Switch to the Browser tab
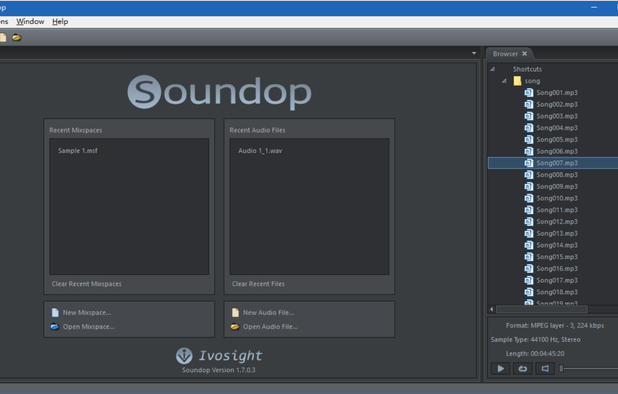The image size is (618, 394). (x=505, y=54)
